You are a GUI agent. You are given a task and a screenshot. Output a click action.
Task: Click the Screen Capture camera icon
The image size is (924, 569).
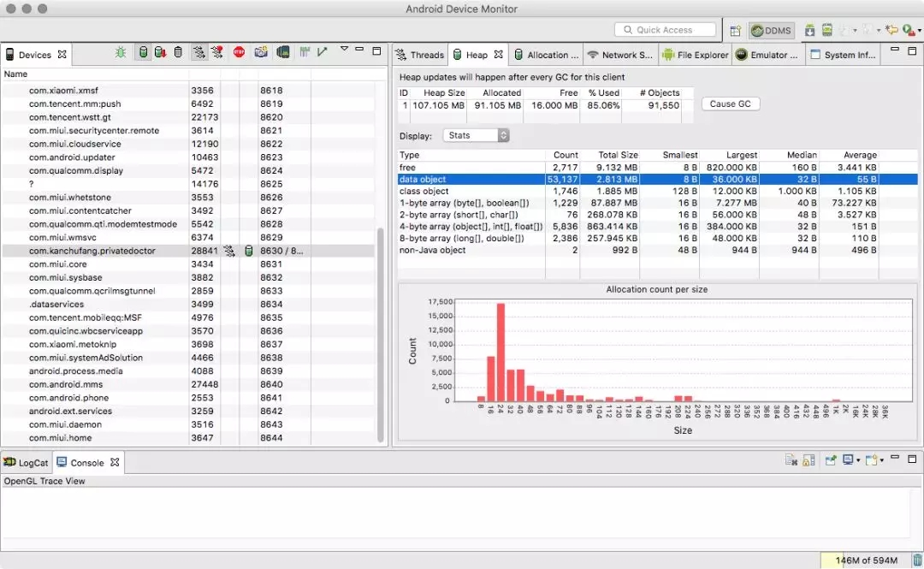click(260, 52)
